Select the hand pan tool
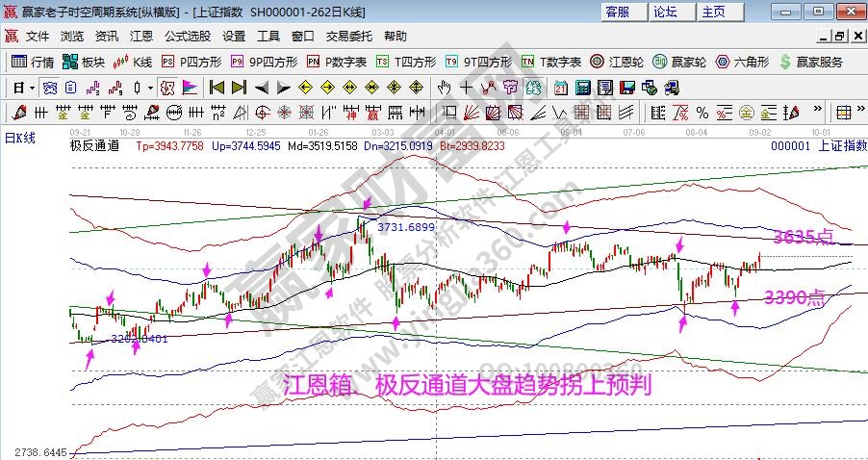This screenshot has height=460, width=868. [445, 88]
